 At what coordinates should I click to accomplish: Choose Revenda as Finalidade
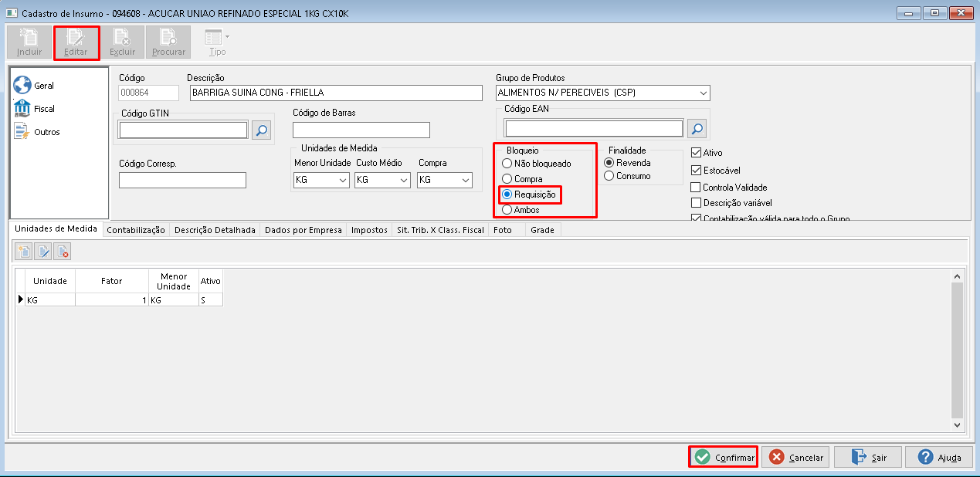pos(627,163)
